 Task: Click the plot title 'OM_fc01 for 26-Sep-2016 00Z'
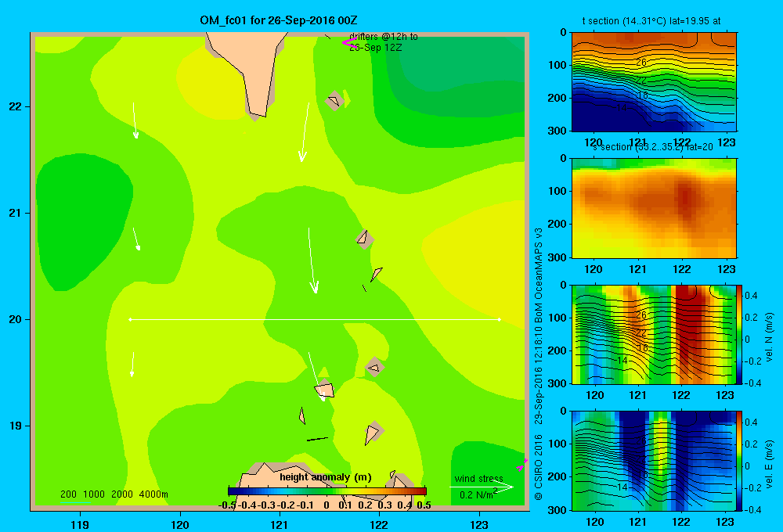(279, 20)
